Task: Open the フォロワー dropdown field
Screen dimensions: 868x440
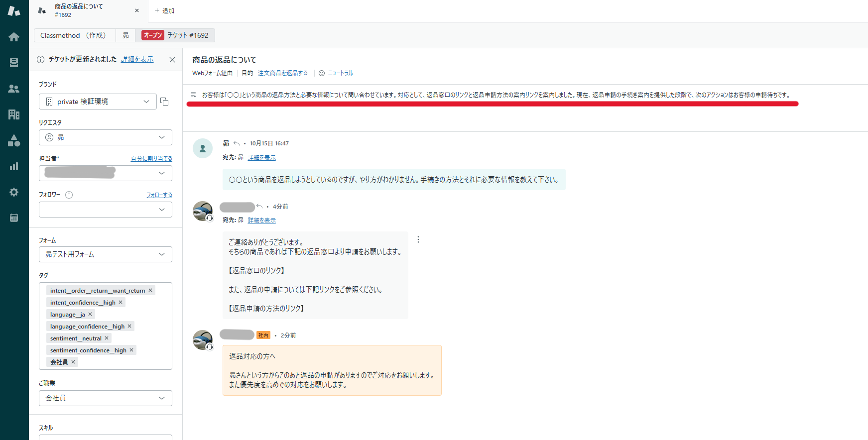Action: (x=106, y=210)
